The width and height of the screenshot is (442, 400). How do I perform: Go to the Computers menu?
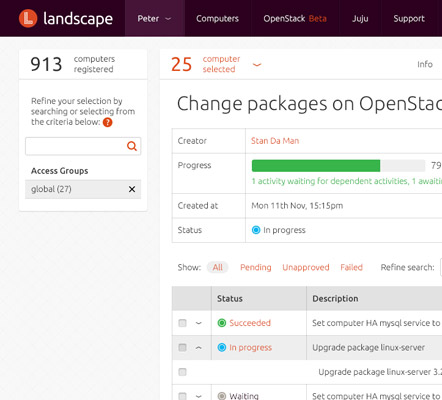point(217,19)
